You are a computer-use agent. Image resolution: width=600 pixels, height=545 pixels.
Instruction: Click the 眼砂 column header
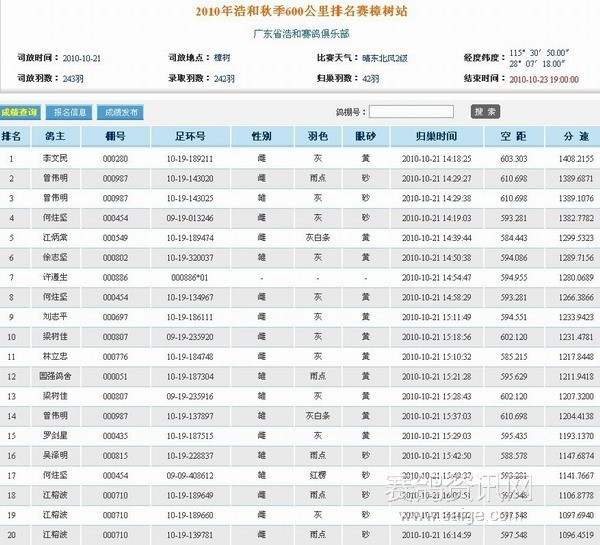point(366,136)
